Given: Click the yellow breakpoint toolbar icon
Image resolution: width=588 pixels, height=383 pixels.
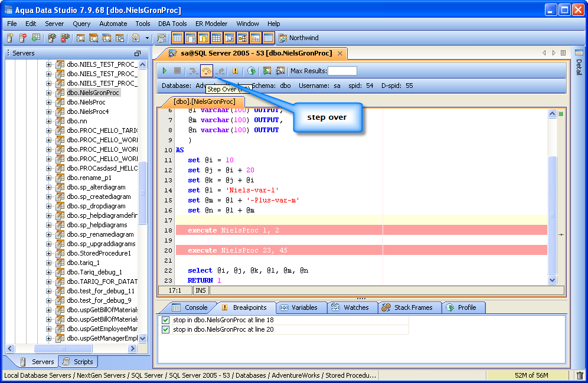Looking at the screenshot, I should point(236,71).
